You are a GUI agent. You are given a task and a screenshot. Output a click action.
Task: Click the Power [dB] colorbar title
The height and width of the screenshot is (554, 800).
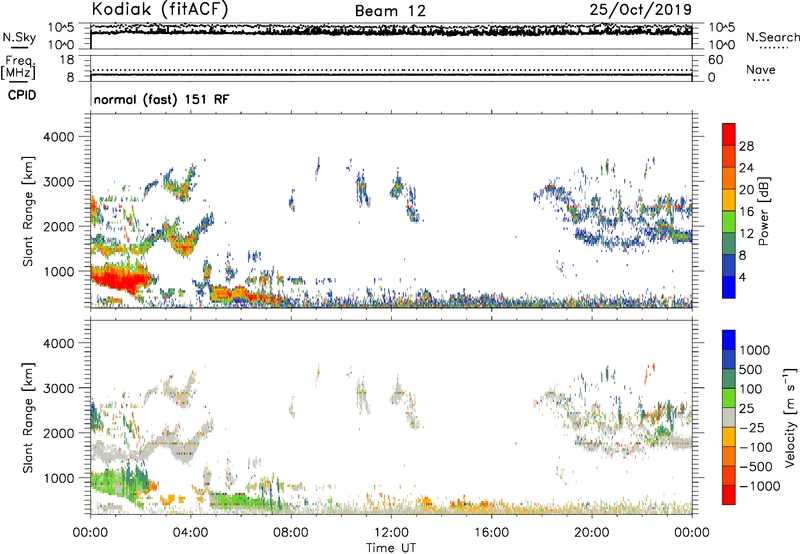[x=763, y=211]
